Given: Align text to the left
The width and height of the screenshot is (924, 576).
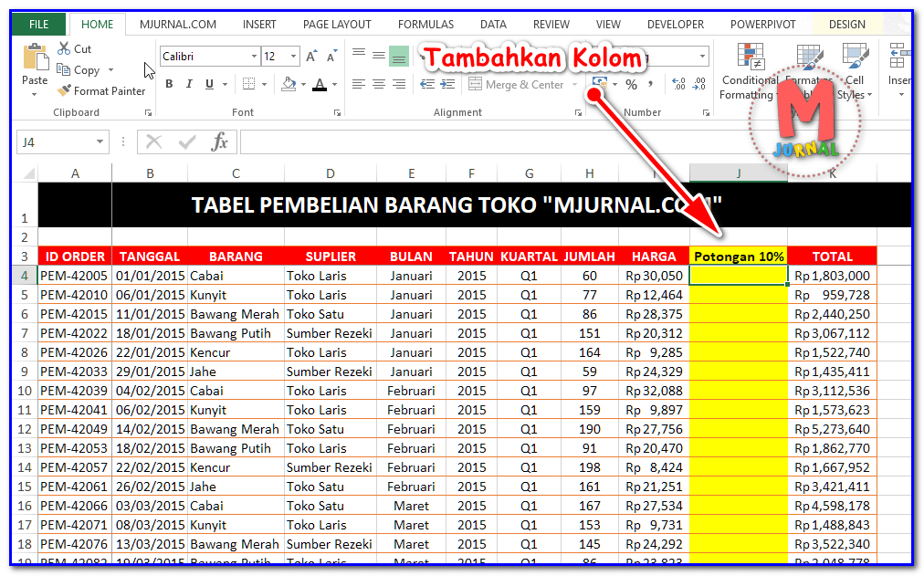Looking at the screenshot, I should click(358, 84).
